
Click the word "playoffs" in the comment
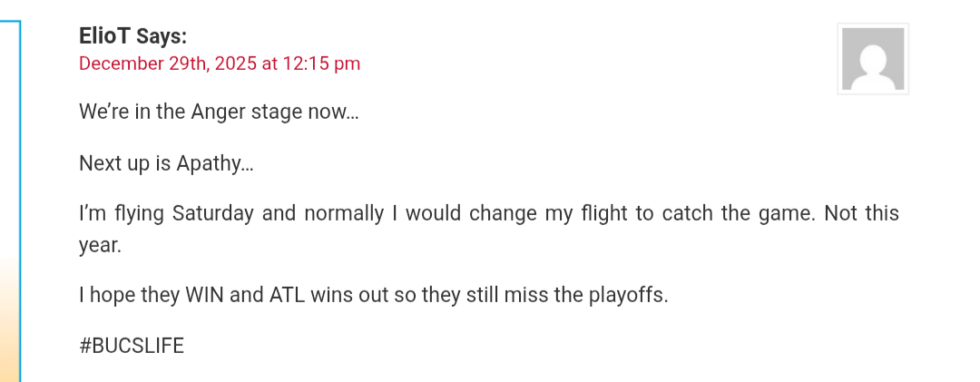pyautogui.click(x=626, y=296)
